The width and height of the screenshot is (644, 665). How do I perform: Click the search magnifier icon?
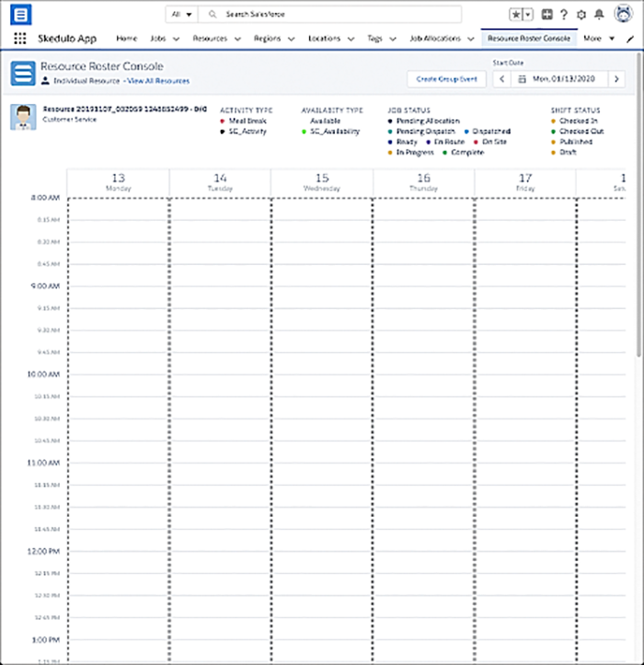point(213,15)
